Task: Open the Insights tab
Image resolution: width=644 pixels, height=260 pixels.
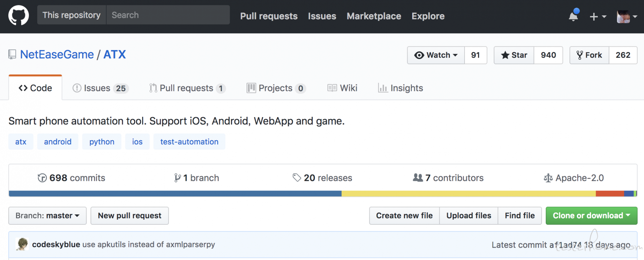Action: point(400,88)
